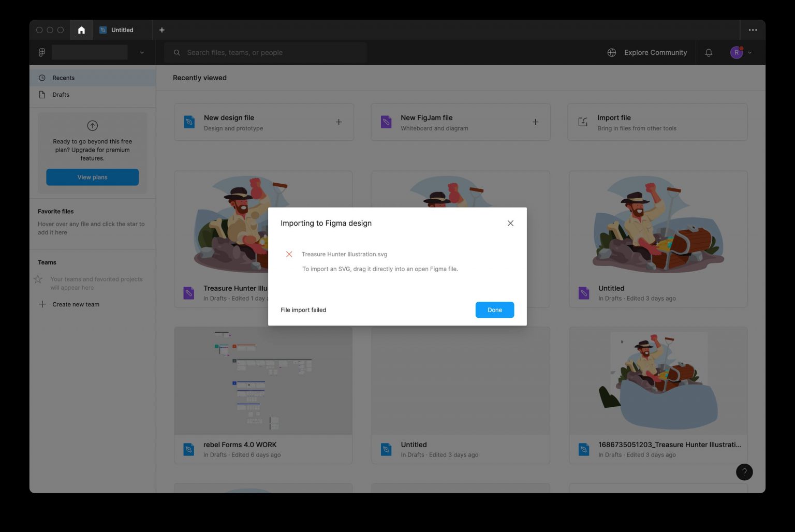Select the Figma logo icon

coord(41,52)
